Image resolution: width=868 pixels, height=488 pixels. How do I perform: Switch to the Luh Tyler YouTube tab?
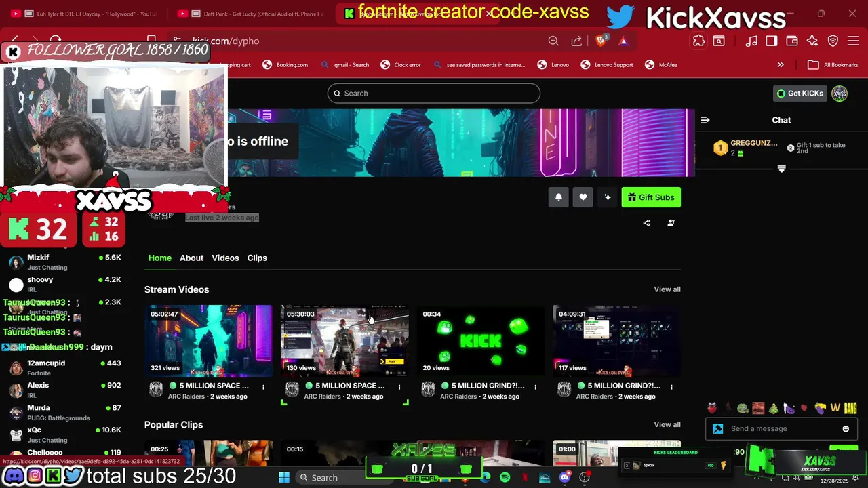point(84,14)
